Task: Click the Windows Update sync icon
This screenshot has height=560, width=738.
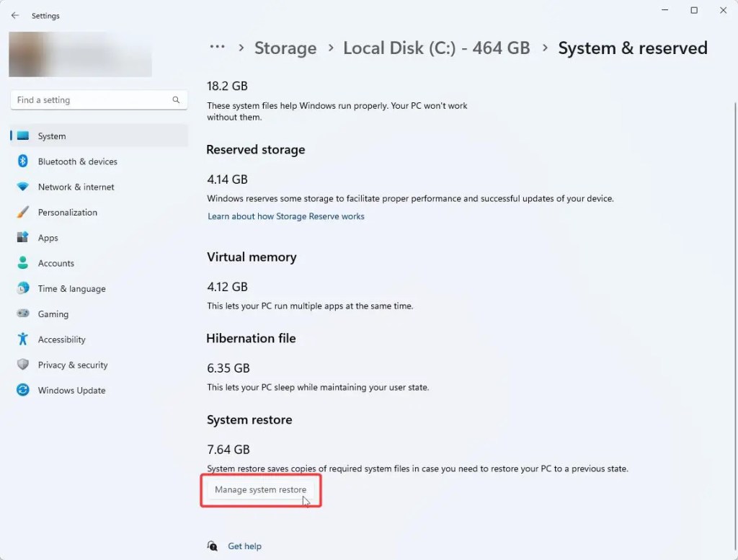Action: point(22,390)
